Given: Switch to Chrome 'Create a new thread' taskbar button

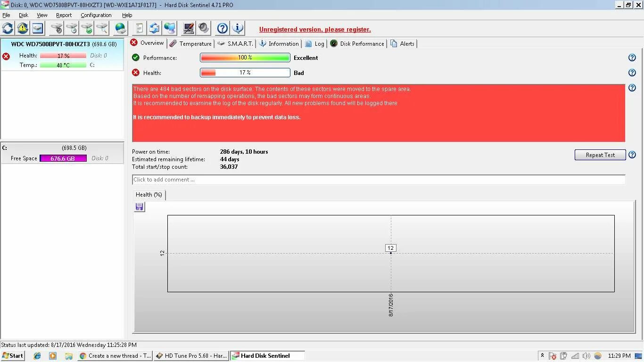Looking at the screenshot, I should point(115,356).
